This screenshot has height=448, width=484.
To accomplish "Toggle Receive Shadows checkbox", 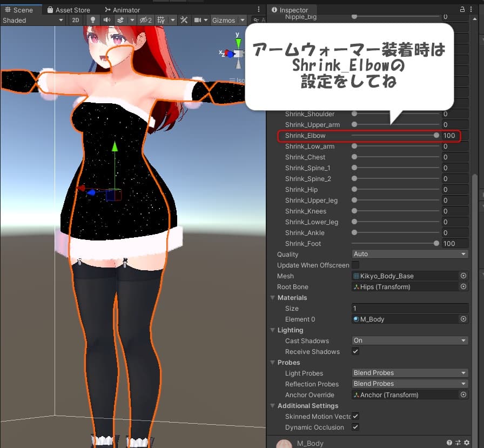I will [355, 351].
